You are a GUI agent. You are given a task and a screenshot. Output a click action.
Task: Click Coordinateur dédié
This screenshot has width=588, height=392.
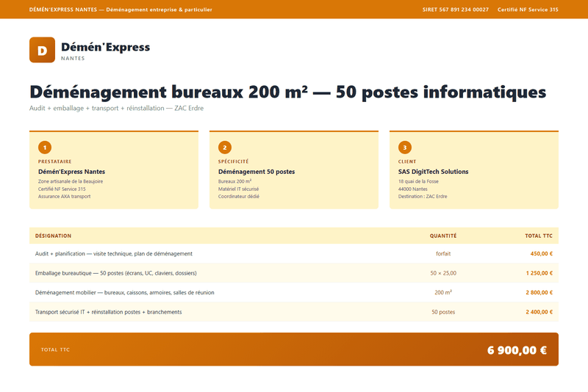point(238,197)
